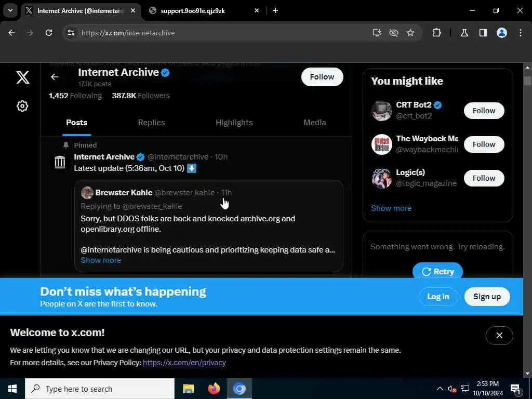Viewport: 532px width, 399px height.
Task: Close the support.9oo91e.qjz9zk tab
Action: [257, 10]
